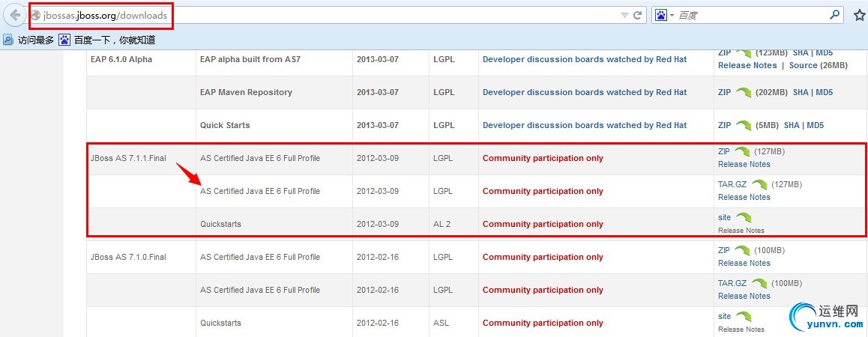
Task: Select ASL license cell
Action: tap(441, 324)
